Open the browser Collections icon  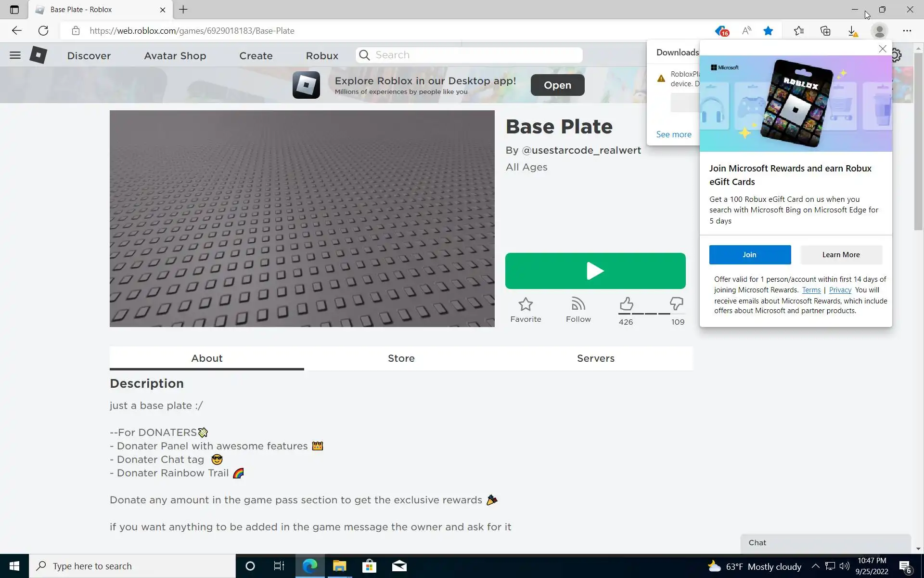(x=825, y=31)
